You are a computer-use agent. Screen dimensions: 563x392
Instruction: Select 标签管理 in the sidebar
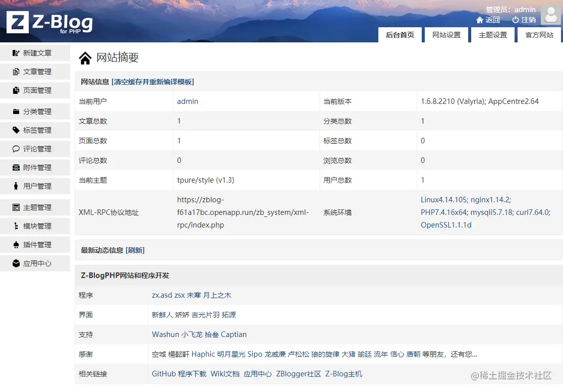(x=35, y=130)
